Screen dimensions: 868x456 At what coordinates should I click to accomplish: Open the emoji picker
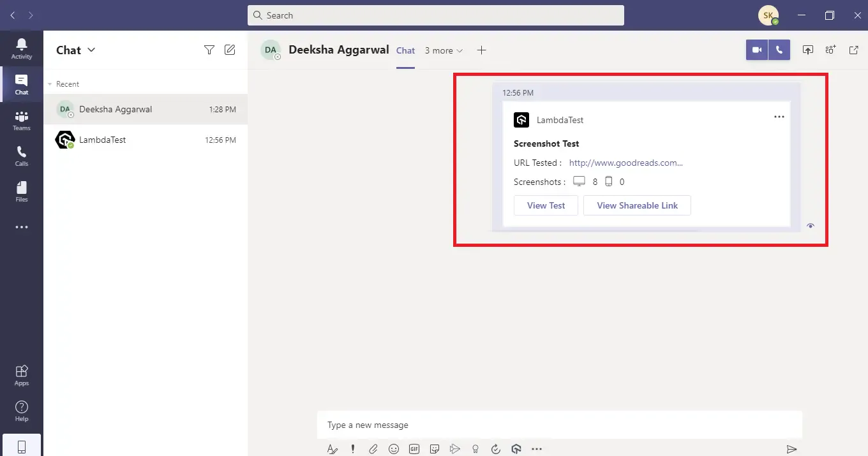pos(394,449)
